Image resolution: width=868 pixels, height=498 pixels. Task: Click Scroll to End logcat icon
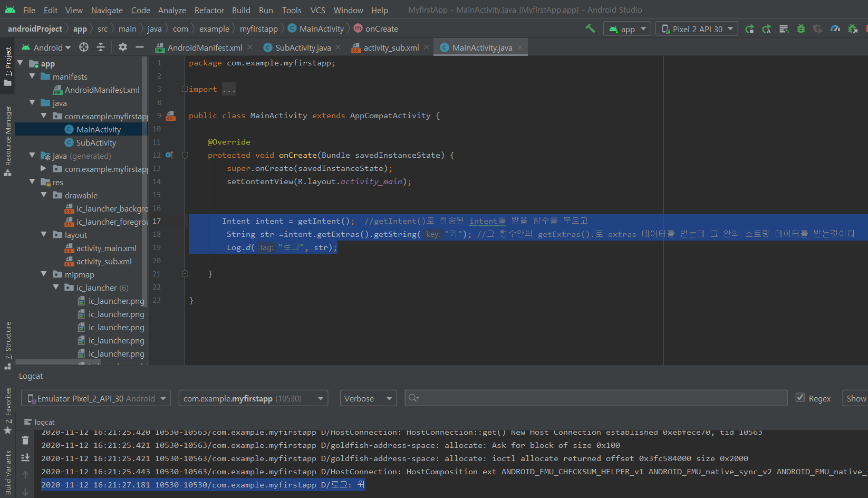pyautogui.click(x=25, y=457)
